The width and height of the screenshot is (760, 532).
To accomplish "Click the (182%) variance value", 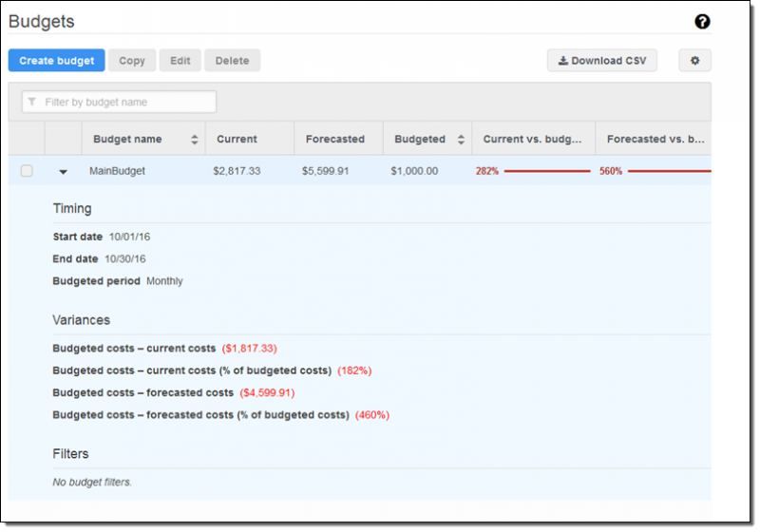I will (354, 370).
